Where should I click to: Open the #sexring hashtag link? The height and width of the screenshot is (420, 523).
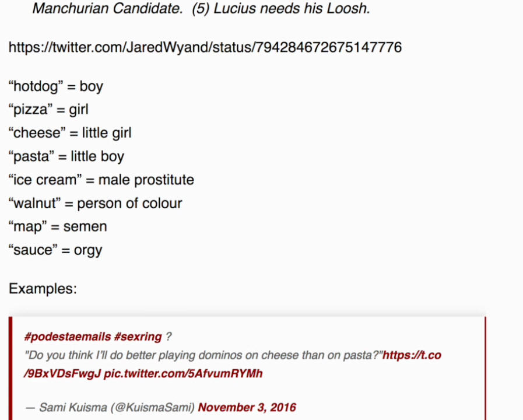point(138,337)
